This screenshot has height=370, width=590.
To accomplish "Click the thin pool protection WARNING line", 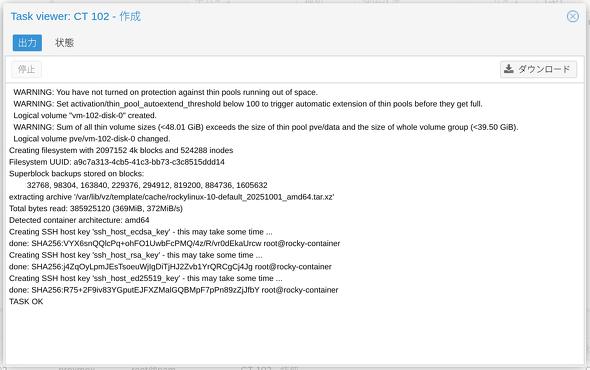I will pyautogui.click(x=166, y=92).
